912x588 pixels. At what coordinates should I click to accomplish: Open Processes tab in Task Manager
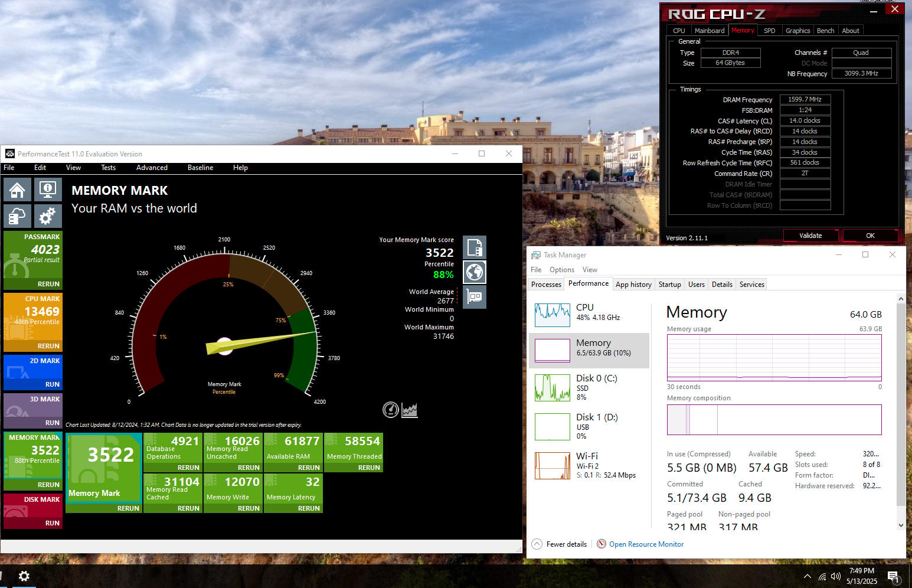point(546,285)
